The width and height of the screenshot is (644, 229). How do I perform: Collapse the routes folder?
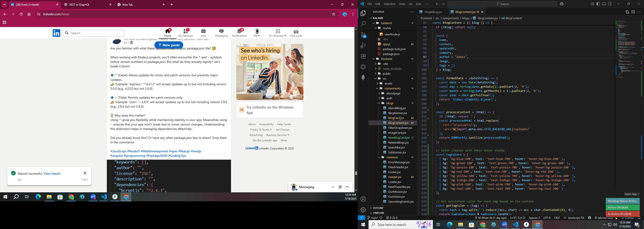(x=375, y=28)
